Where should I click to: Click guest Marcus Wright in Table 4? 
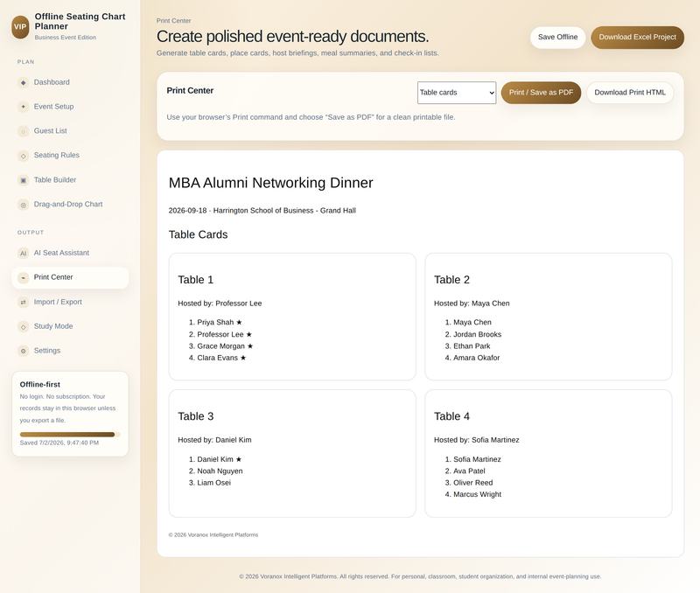pos(477,494)
